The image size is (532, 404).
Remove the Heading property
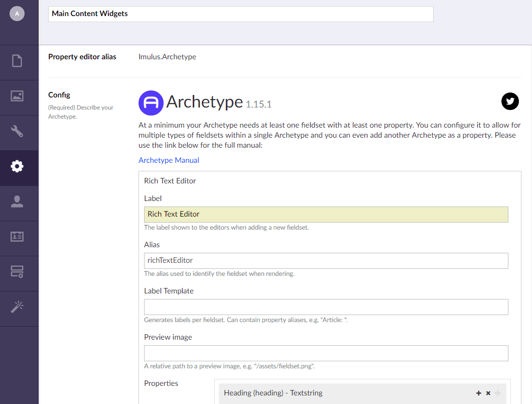pyautogui.click(x=488, y=393)
